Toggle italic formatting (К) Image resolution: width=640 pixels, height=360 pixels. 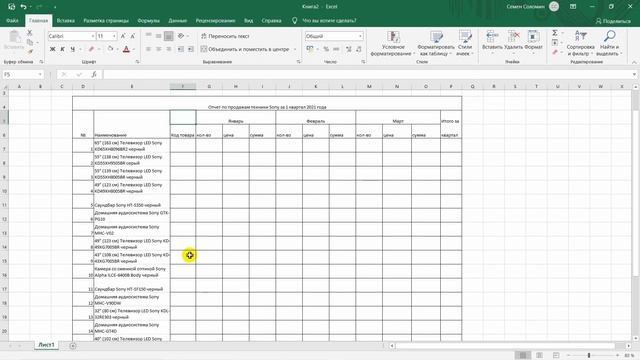coord(62,49)
